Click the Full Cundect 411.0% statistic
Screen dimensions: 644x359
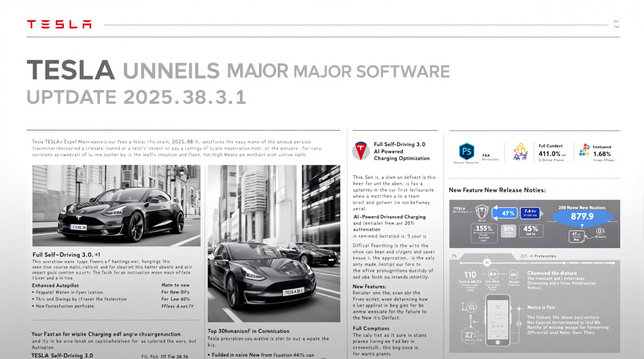[x=552, y=152]
